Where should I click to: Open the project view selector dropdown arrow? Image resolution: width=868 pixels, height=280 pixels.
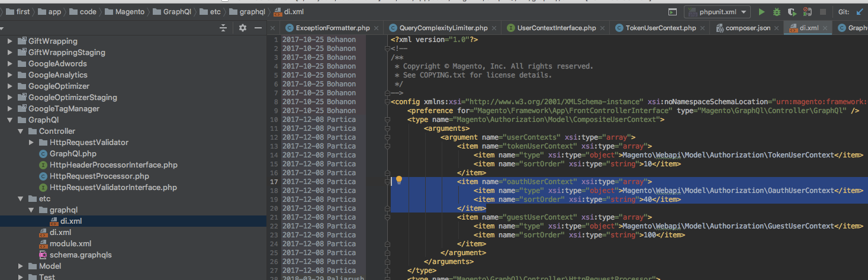[2, 28]
